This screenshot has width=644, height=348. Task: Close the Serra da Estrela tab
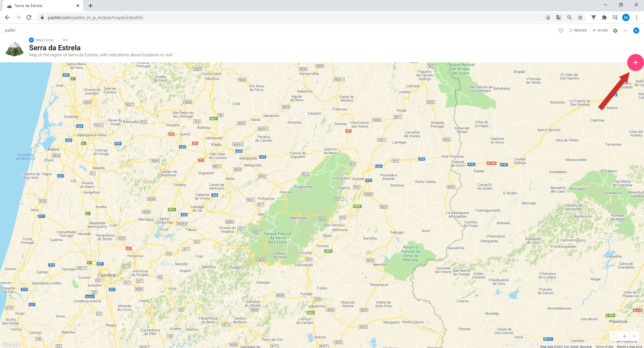pos(78,6)
